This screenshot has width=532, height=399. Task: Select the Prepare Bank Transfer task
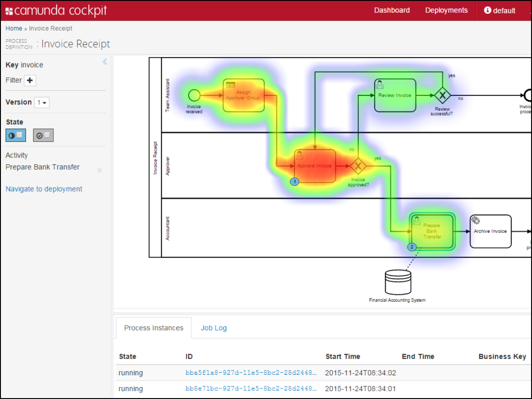pyautogui.click(x=432, y=231)
